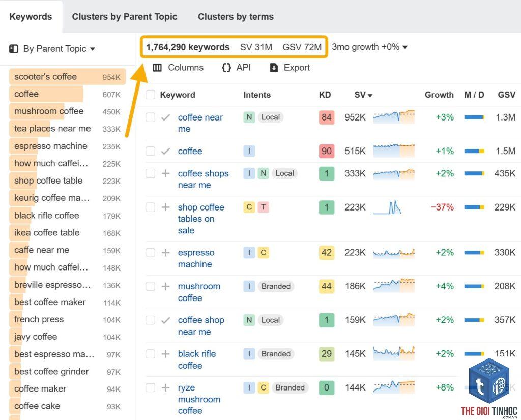Open shop coffee tables on sale link
The width and height of the screenshot is (521, 420).
(201, 219)
